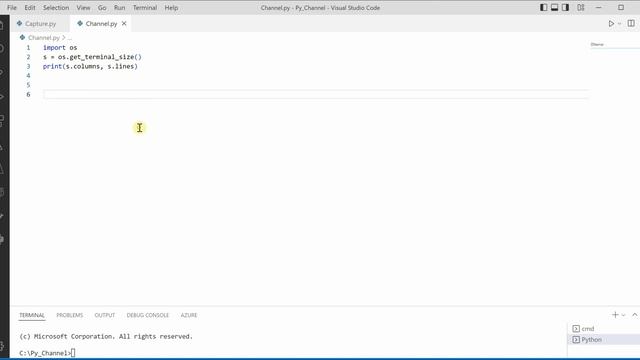Open the Terminal menu

pyautogui.click(x=145, y=8)
